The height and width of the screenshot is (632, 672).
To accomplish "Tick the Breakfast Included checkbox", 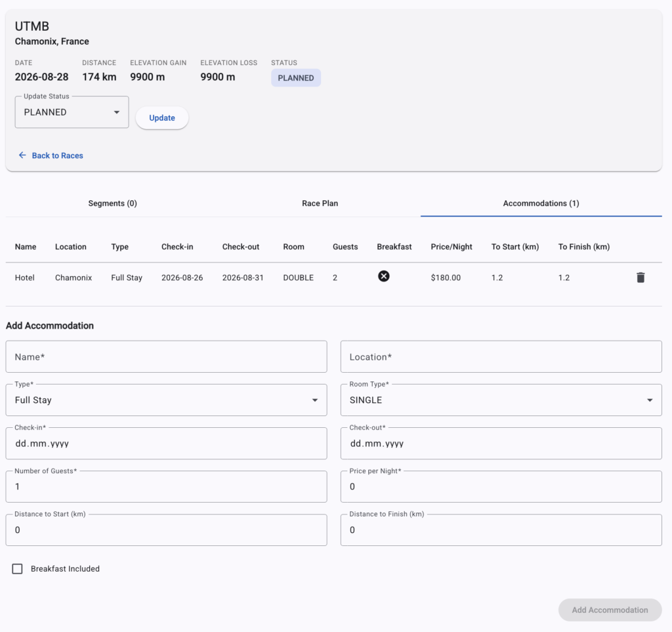I will coord(18,569).
